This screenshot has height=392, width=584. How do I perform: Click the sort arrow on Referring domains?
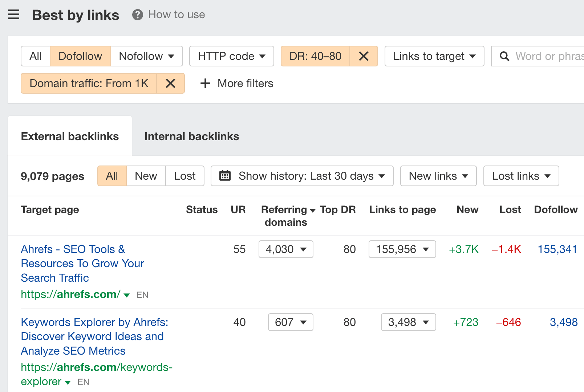(x=312, y=210)
